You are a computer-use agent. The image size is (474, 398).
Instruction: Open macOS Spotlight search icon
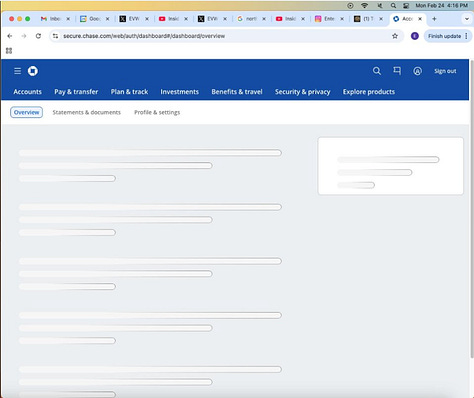(393, 5)
